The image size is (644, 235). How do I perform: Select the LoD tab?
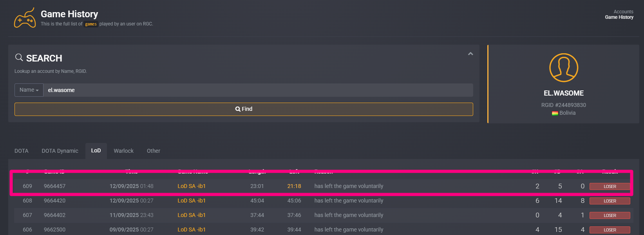coord(96,151)
